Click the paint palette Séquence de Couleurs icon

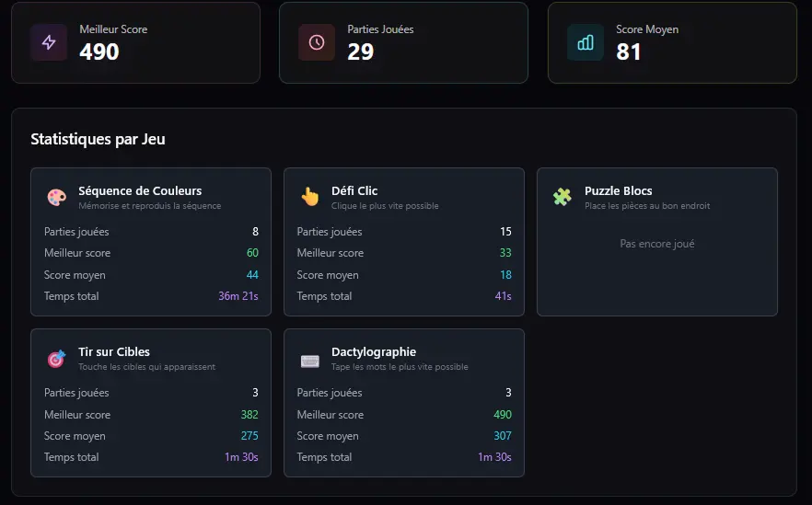pyautogui.click(x=57, y=197)
